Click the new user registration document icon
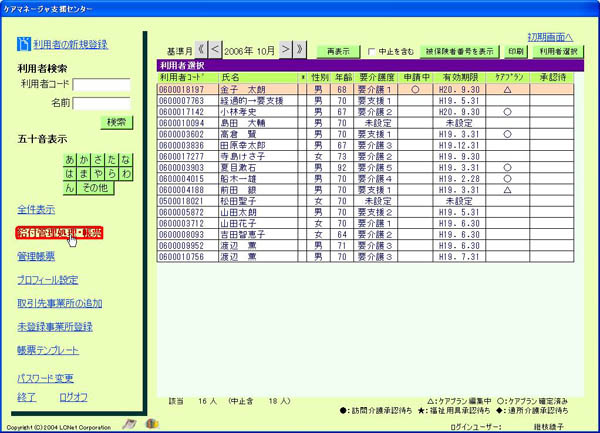The image size is (600, 433). tap(23, 44)
